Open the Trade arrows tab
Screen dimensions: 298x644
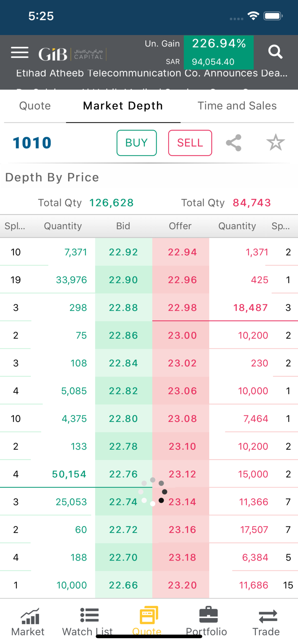[266, 622]
